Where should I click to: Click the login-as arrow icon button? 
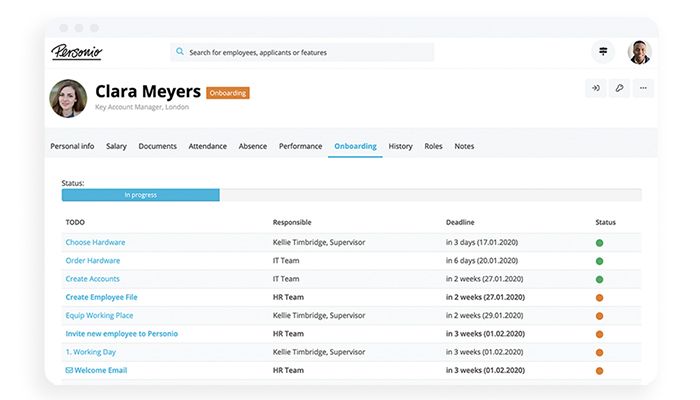(595, 88)
